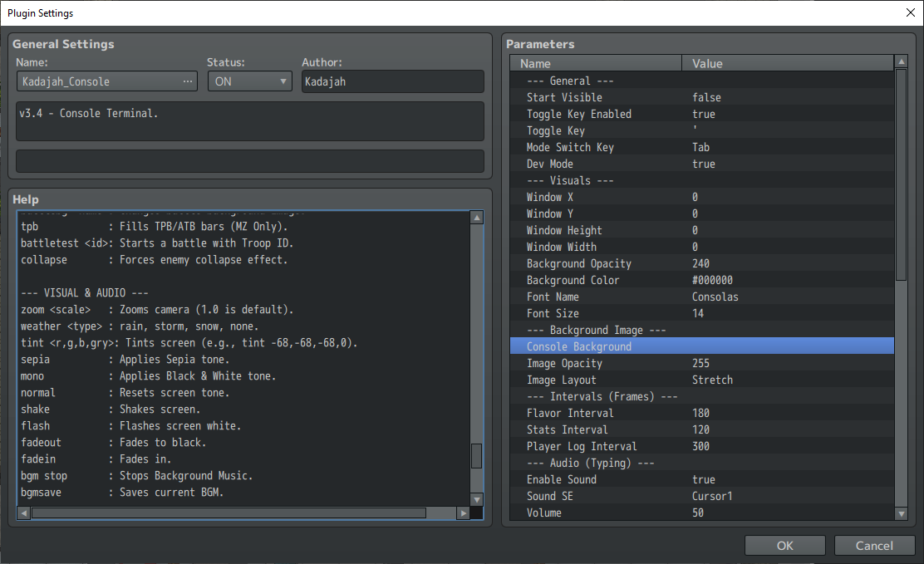This screenshot has height=564, width=924.
Task: Click the Help vertical scrollbar thumb
Action: point(477,455)
